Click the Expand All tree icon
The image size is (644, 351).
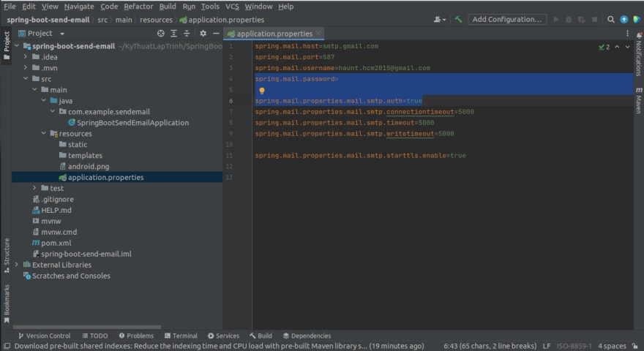pos(173,33)
